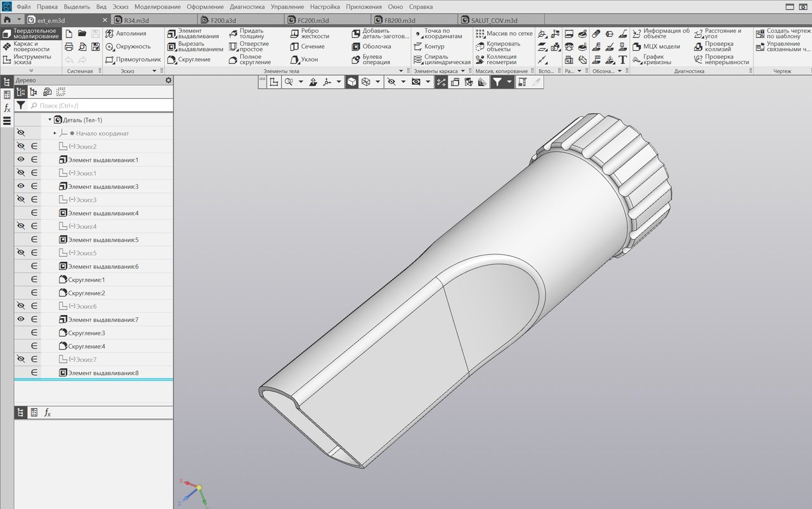Expand the Обозна... panel dropdown
812x509 pixels.
[x=619, y=72]
